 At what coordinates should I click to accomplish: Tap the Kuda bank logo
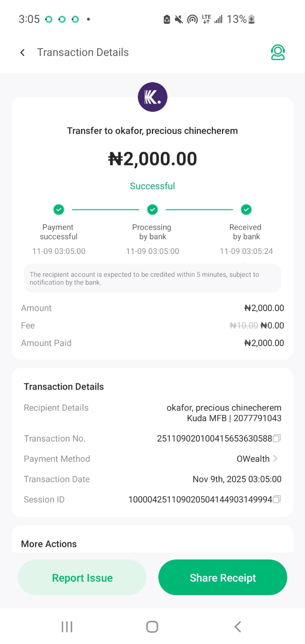[152, 97]
